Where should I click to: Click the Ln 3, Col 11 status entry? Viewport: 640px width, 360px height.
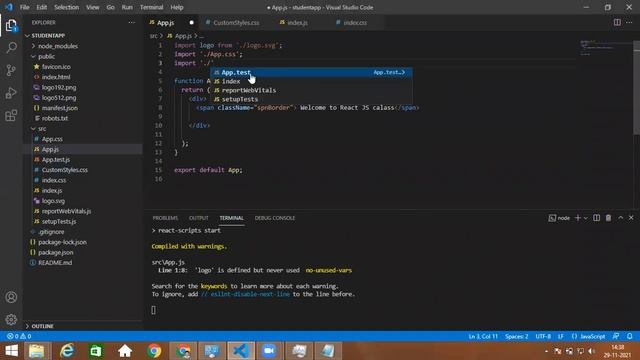tap(483, 336)
